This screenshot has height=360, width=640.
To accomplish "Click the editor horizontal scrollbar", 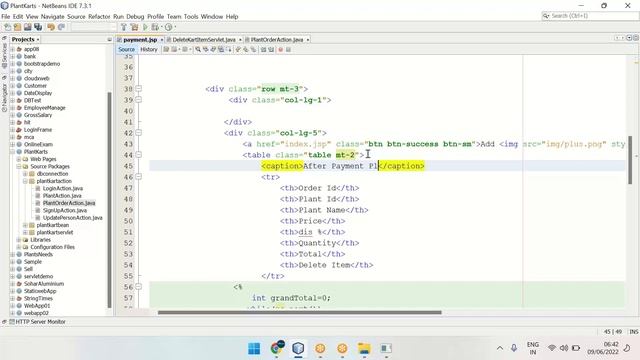I will tap(300, 313).
